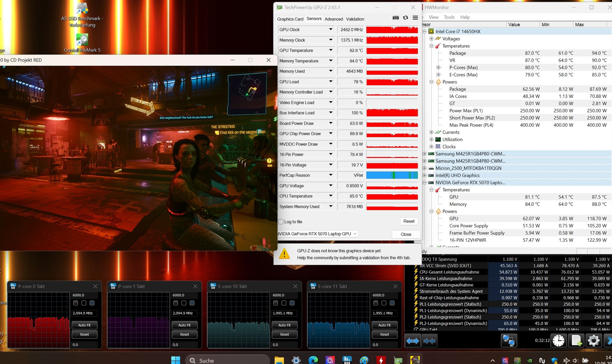Screen dimensions: 612x364
Task: Open GPU Temperature sensor dropdown arrow
Action: [x=331, y=50]
